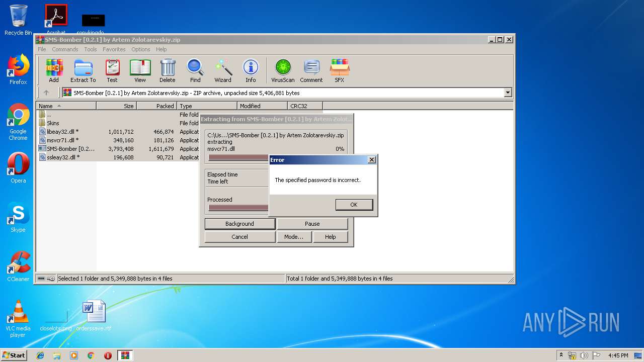Click the Delete trash bin icon
This screenshot has width=644, height=362.
coord(168,70)
